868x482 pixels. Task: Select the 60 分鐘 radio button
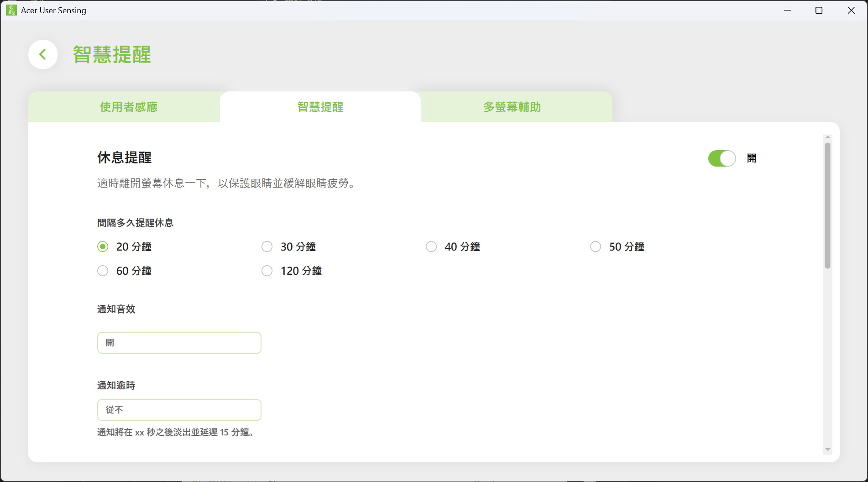click(x=103, y=271)
